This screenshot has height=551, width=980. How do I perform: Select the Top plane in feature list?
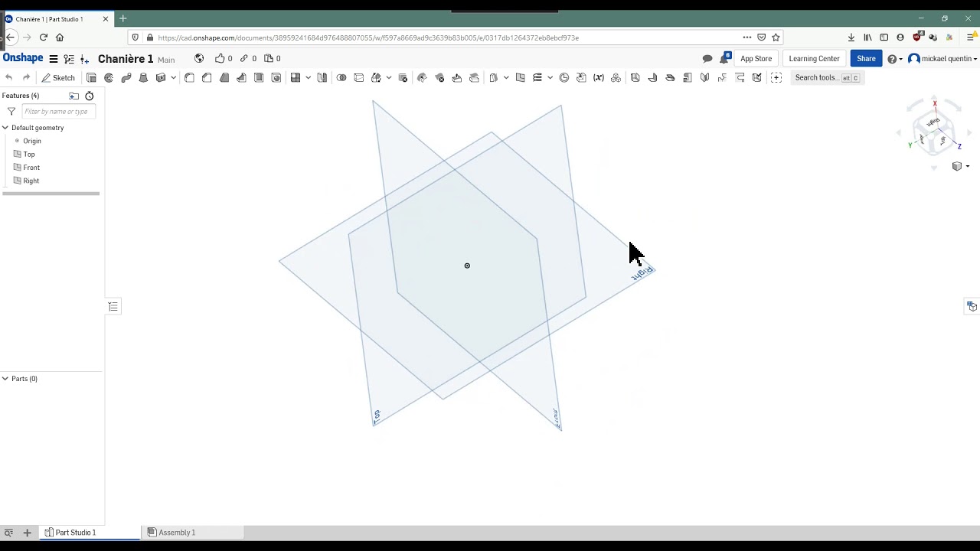point(28,154)
